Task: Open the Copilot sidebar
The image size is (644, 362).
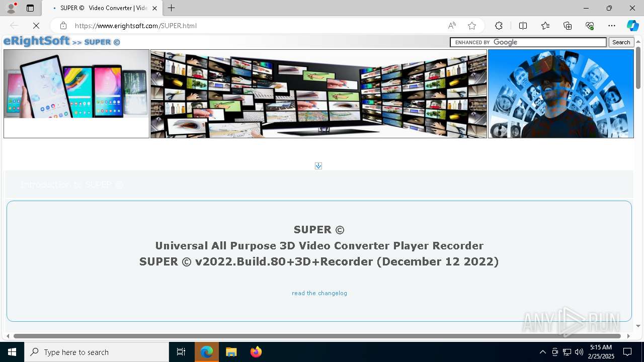Action: (632, 26)
